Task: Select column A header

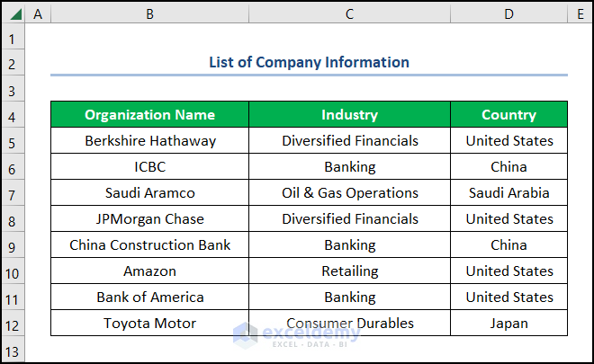Action: [x=38, y=13]
